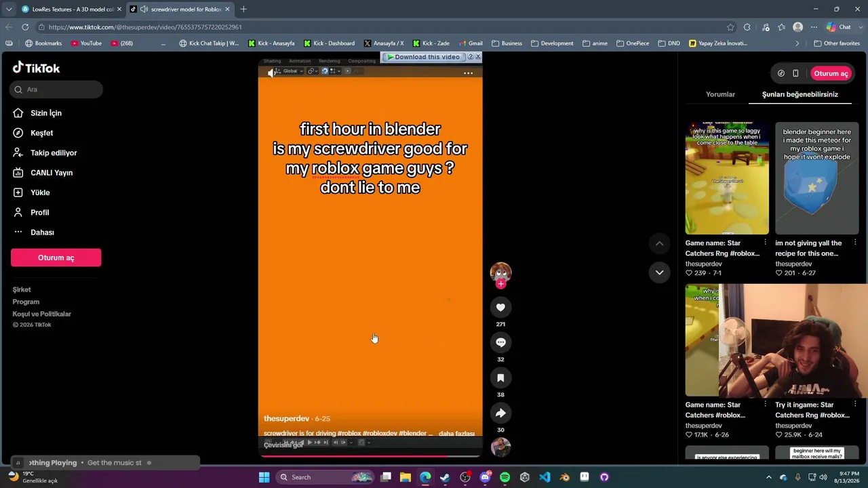Open File Explorer from the taskbar

coord(406,477)
